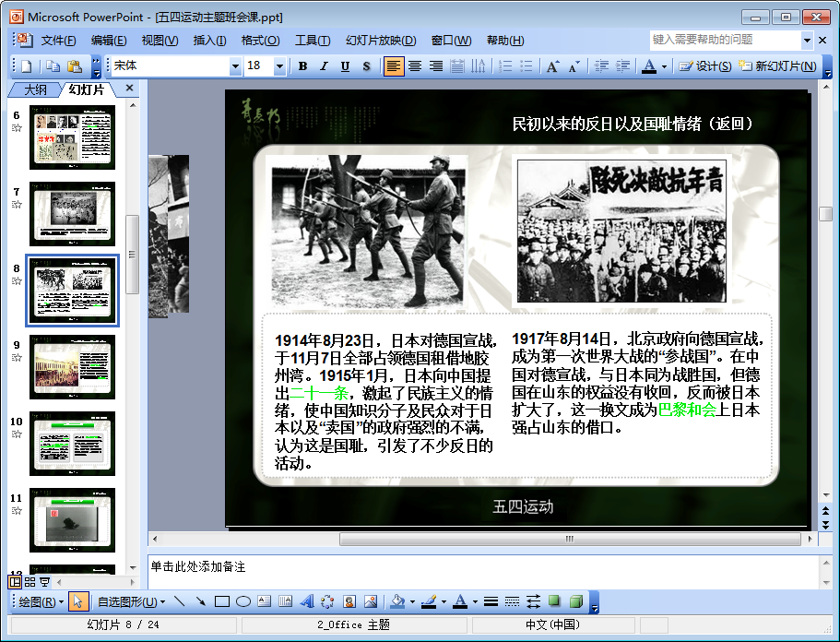Open the 工具 menu
Screen dimensions: 840x642
(x=313, y=41)
